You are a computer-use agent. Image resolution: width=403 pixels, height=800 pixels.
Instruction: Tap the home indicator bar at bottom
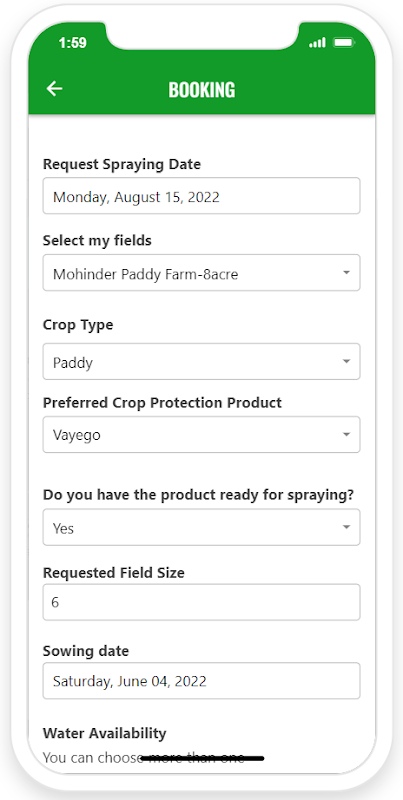202,759
